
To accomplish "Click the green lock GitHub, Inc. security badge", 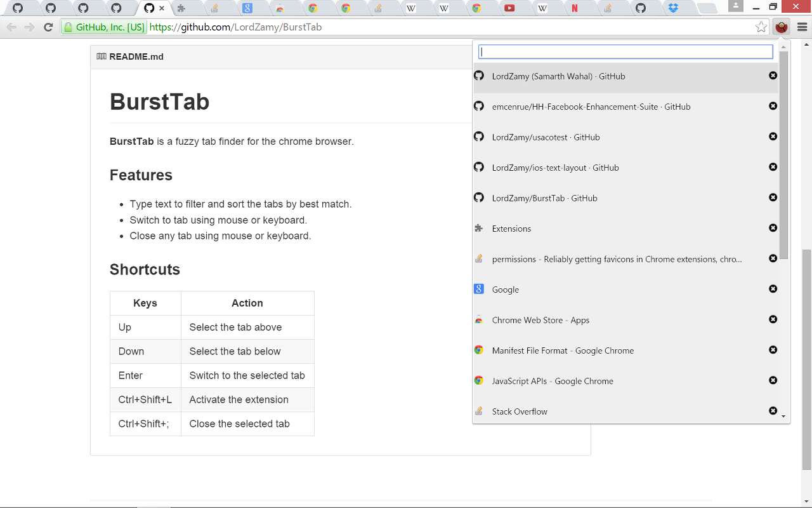I will pyautogui.click(x=104, y=27).
